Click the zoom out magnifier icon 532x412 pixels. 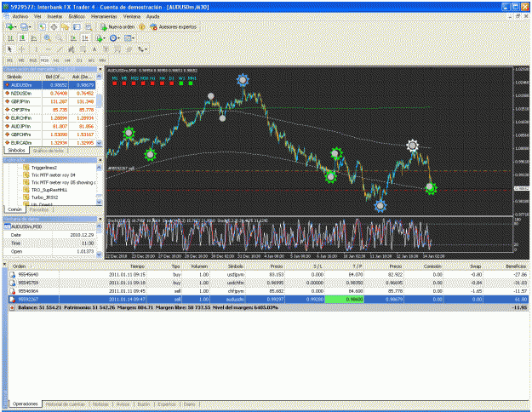click(x=59, y=38)
